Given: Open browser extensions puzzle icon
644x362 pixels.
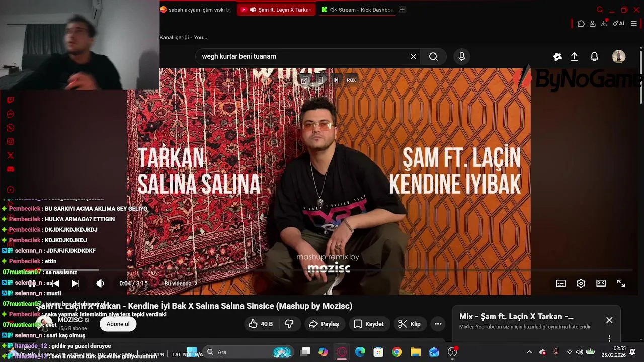Looking at the screenshot, I should click(x=581, y=24).
